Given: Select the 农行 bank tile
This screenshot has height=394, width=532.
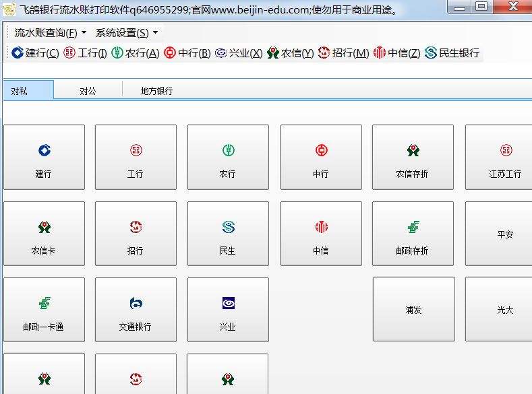Looking at the screenshot, I should point(228,157).
